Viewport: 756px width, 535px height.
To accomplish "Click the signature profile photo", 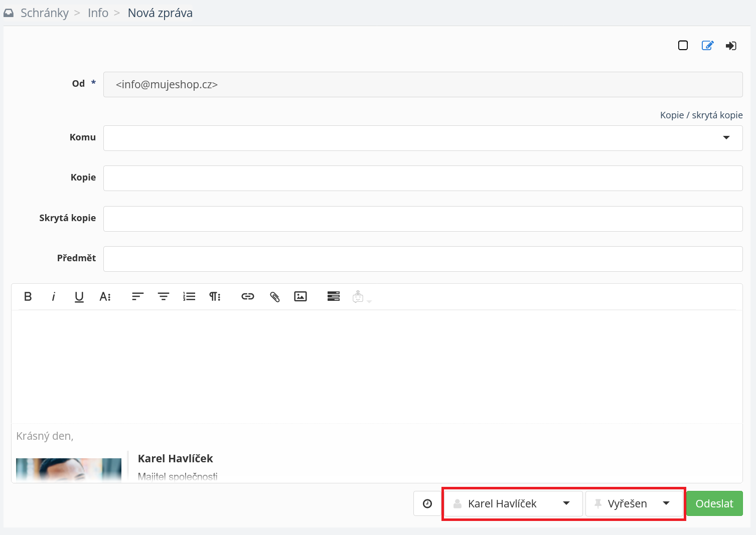I will [x=69, y=470].
